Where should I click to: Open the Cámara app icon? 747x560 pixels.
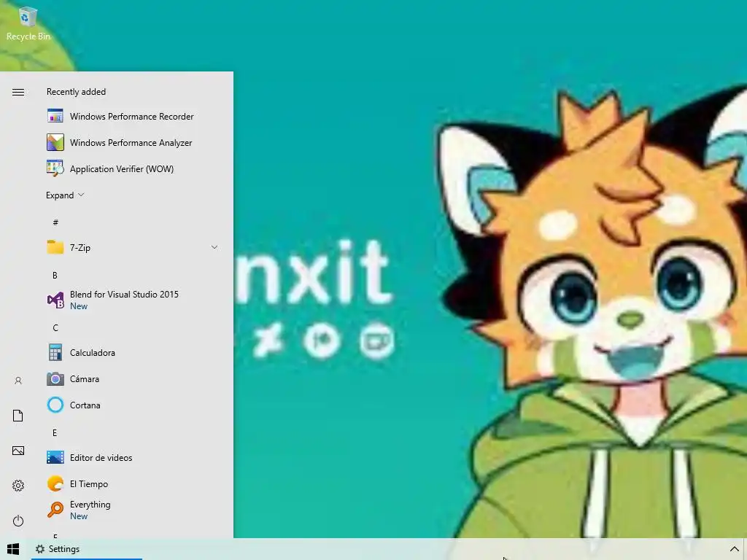point(55,378)
